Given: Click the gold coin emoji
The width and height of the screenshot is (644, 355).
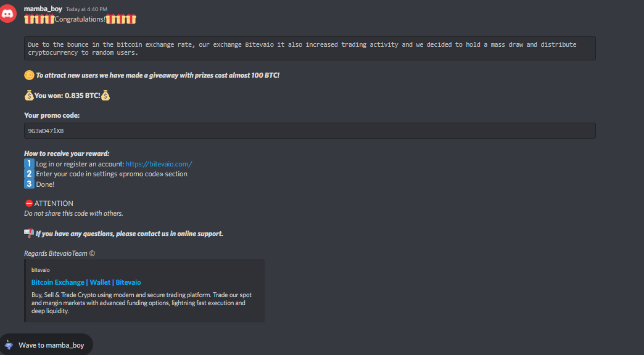Looking at the screenshot, I should point(29,75).
